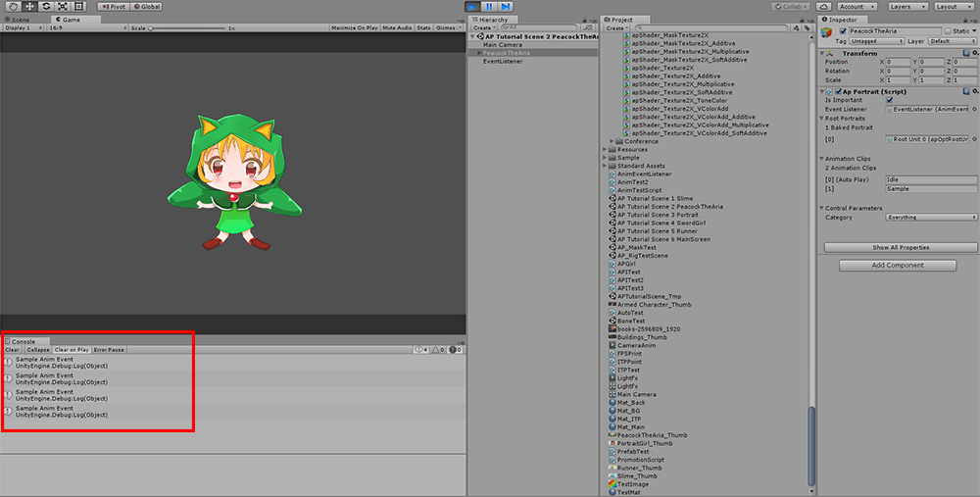The image size is (980, 497).
Task: Open the Layers dropdown
Action: 907,6
